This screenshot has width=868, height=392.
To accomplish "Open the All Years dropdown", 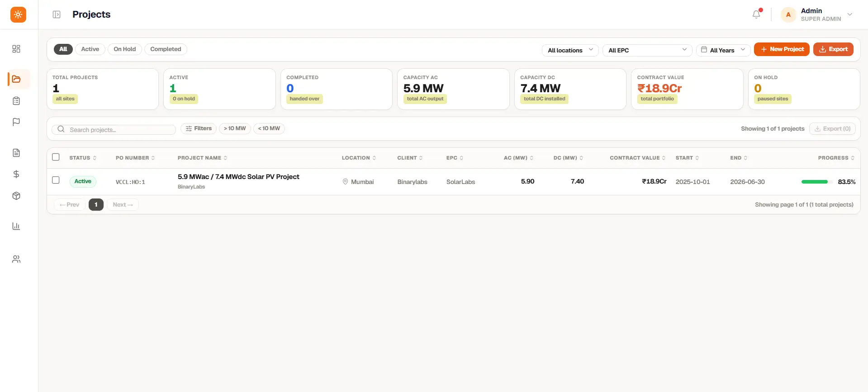I will [723, 50].
